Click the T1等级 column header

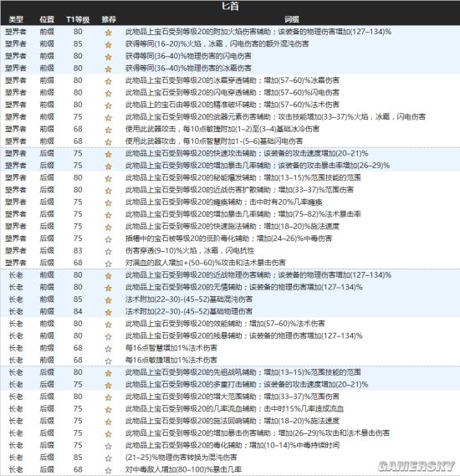(78, 19)
